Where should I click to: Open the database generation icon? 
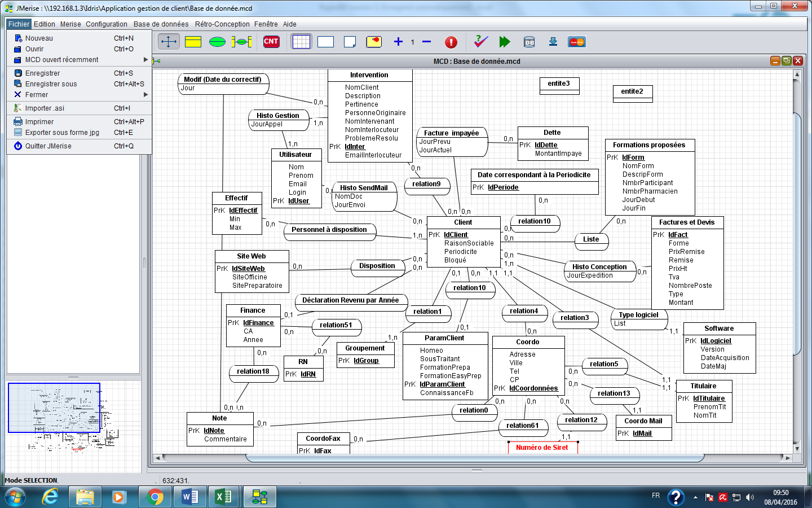pos(528,41)
